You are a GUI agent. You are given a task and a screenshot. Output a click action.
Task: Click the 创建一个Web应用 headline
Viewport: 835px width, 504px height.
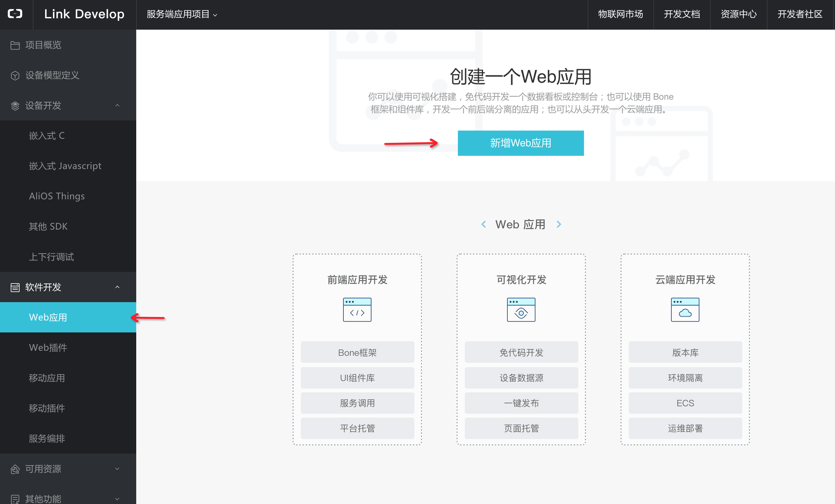pos(521,76)
